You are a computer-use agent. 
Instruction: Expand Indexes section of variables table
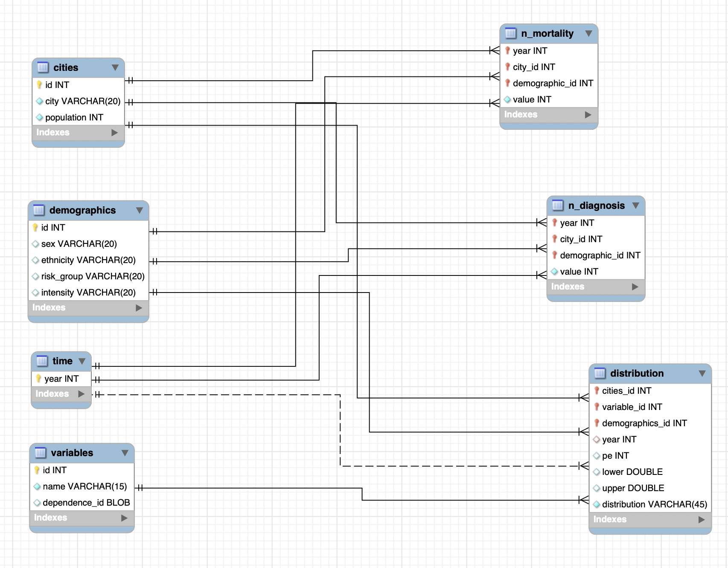click(x=124, y=518)
